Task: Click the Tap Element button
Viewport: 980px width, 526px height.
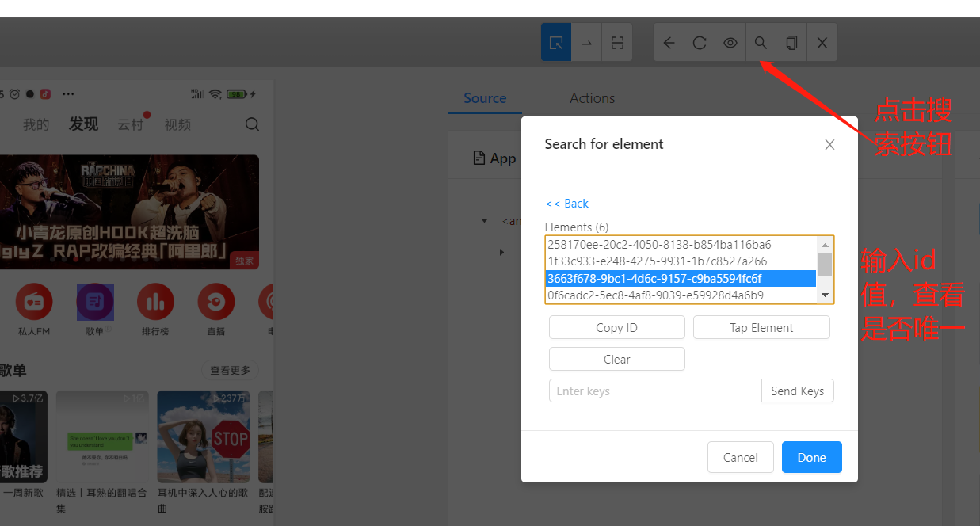Action: click(x=761, y=327)
